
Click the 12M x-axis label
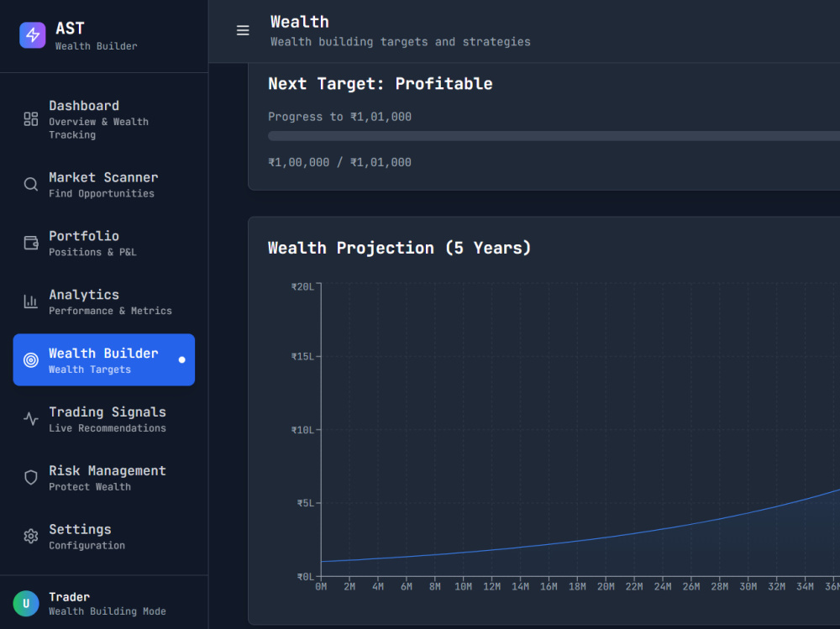(491, 587)
